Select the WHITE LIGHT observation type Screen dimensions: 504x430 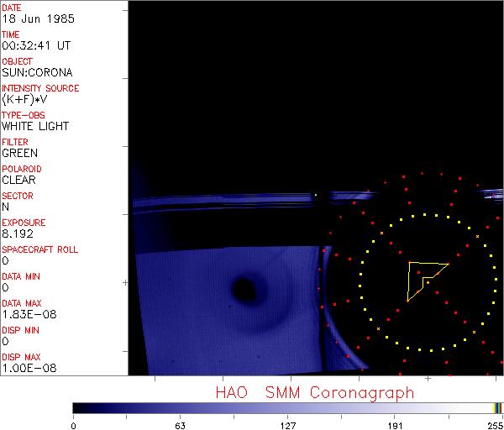[35, 126]
